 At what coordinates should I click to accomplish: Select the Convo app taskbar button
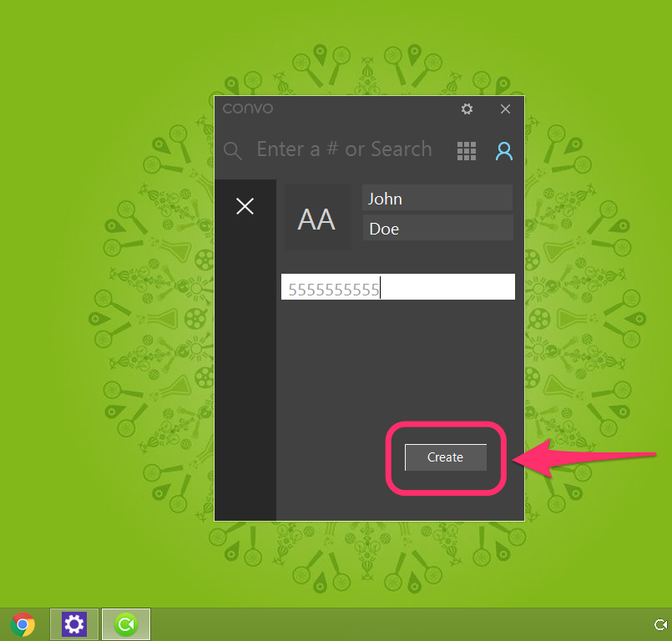click(126, 624)
